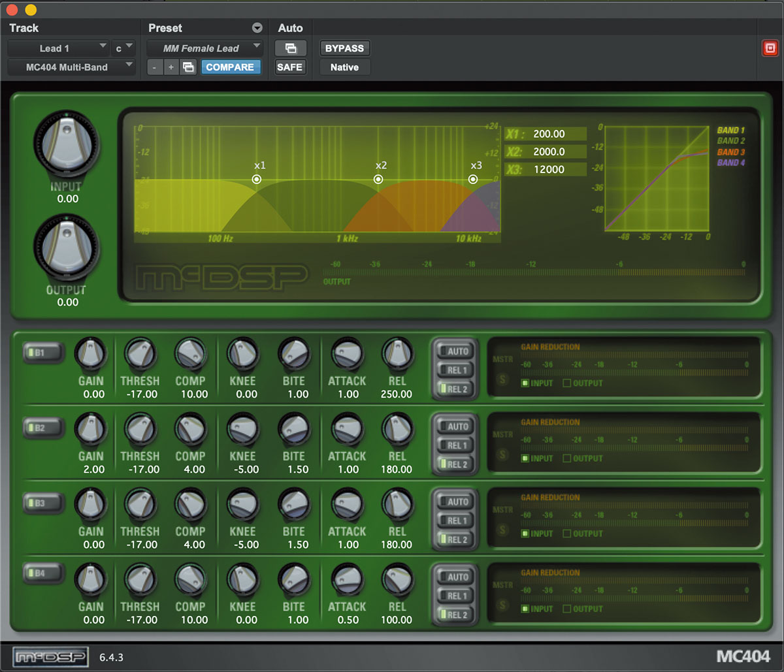Check the OUTPUT meter box for Band 4
Screen dimensions: 784x672
566,609
